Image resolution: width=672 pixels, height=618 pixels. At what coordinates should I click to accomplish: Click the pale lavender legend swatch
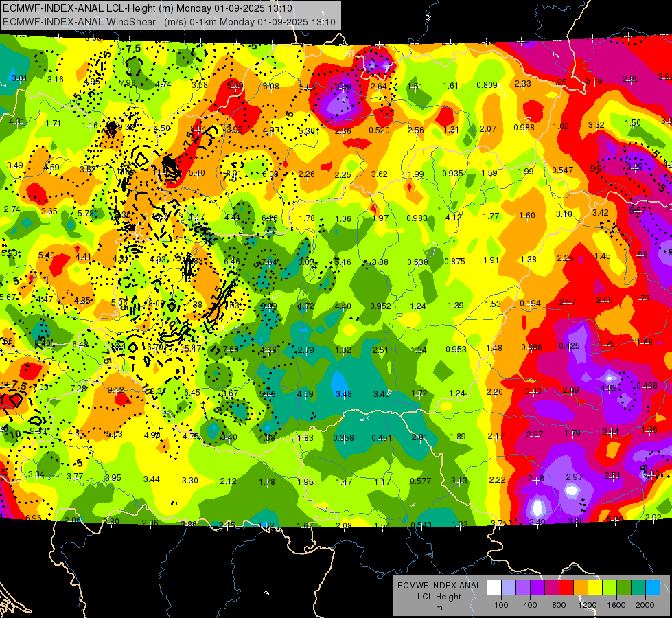click(x=509, y=588)
